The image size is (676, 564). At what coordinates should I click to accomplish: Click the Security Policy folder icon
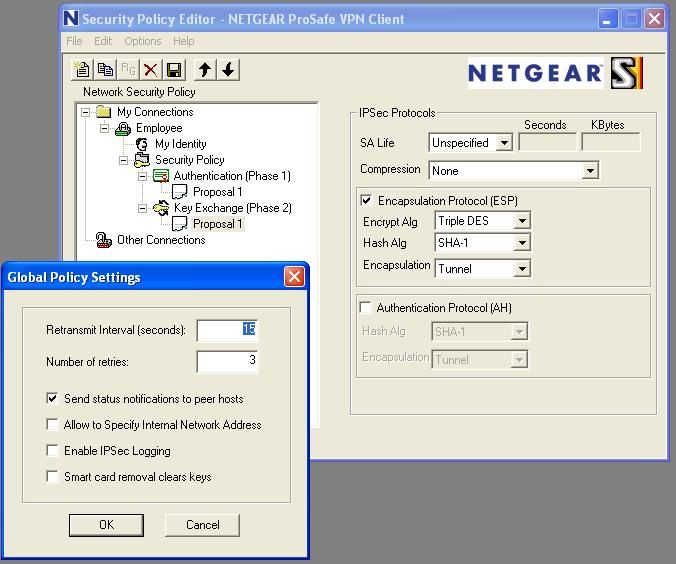(x=142, y=160)
